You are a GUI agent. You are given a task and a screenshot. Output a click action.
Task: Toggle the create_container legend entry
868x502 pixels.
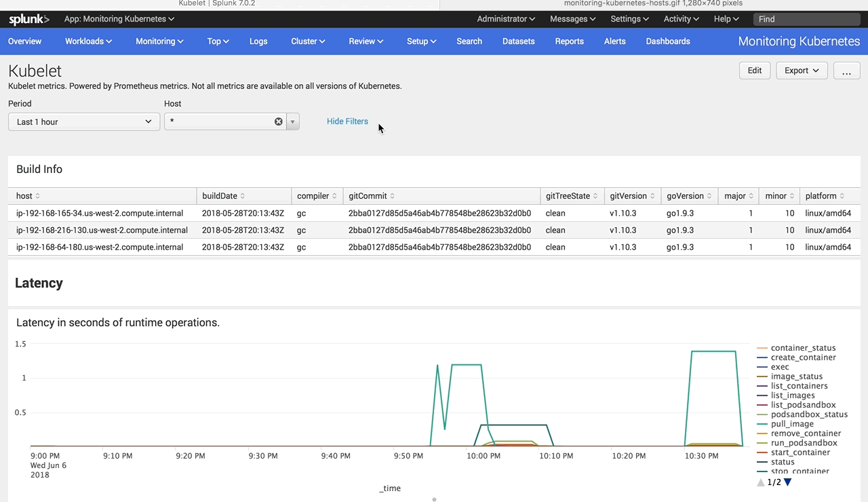click(x=797, y=358)
